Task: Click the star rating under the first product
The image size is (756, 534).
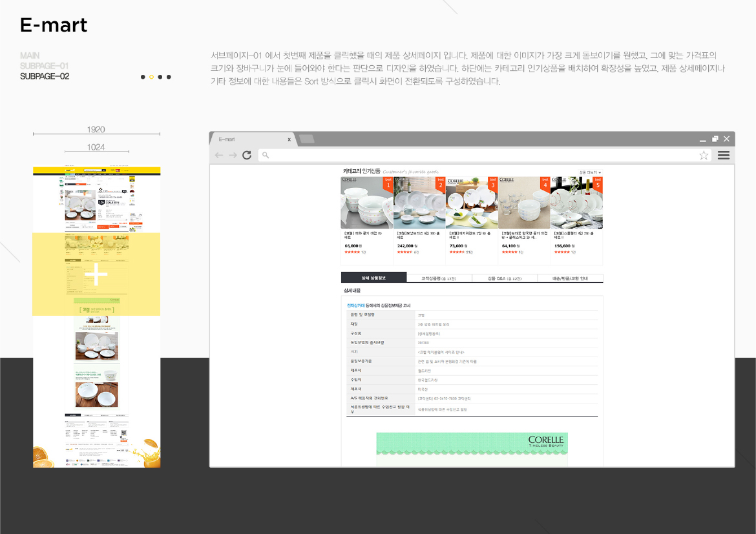Action: tap(351, 251)
